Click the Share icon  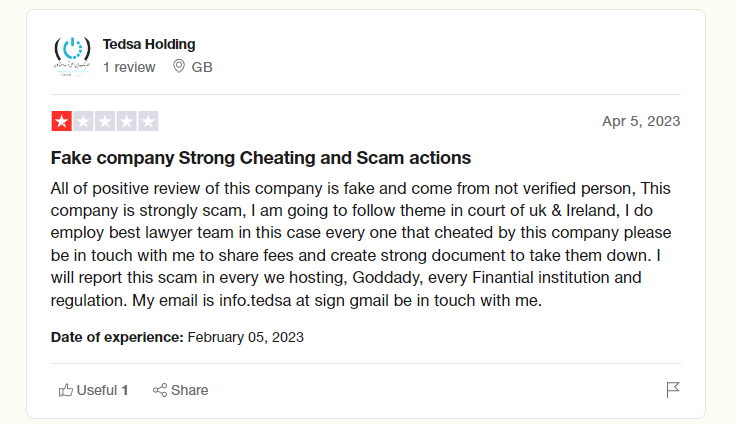(160, 390)
